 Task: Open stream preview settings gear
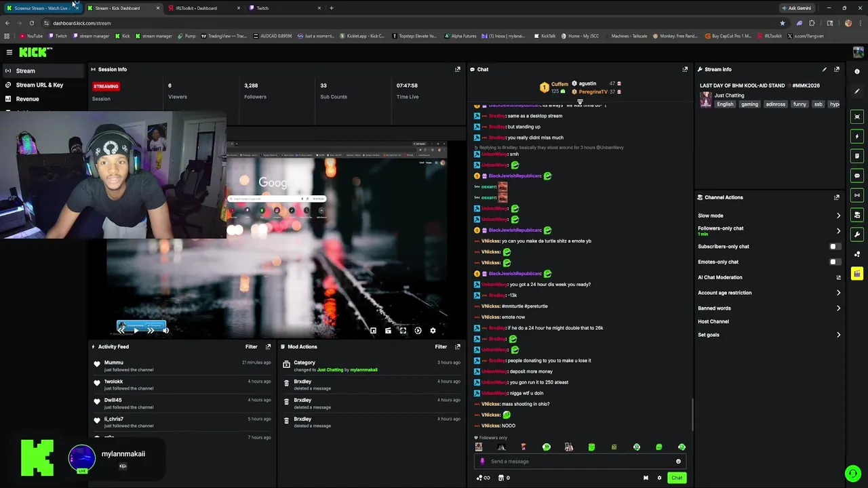(x=433, y=331)
